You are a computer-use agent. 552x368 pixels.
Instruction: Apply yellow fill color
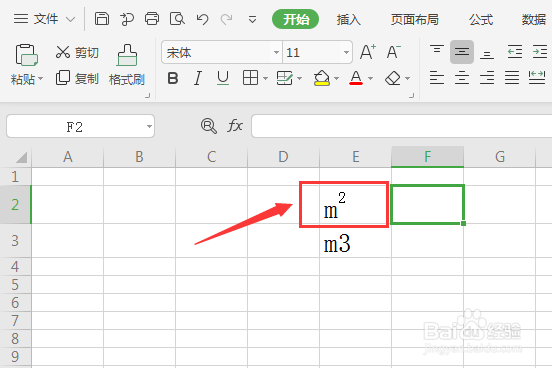tap(322, 78)
